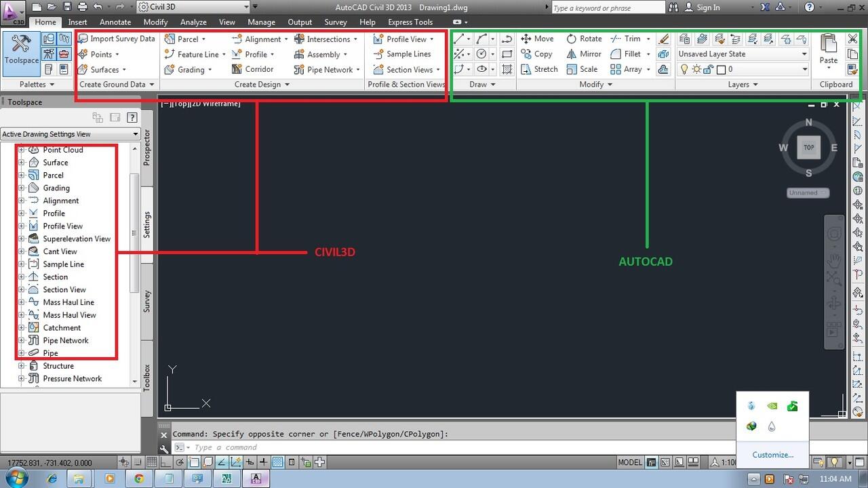Viewport: 868px width, 488px height.
Task: Switch to Survey toolspace tab
Action: [147, 302]
